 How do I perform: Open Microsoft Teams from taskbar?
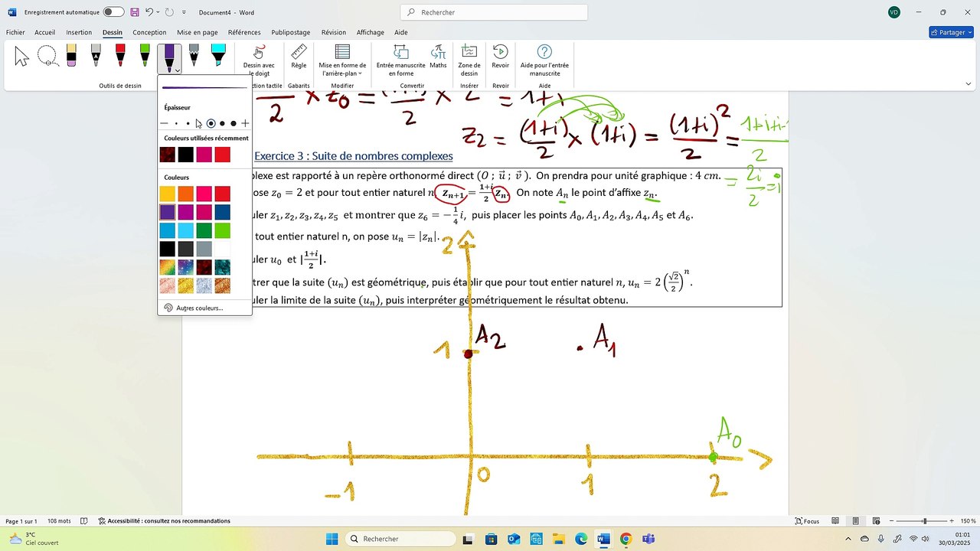[648, 539]
